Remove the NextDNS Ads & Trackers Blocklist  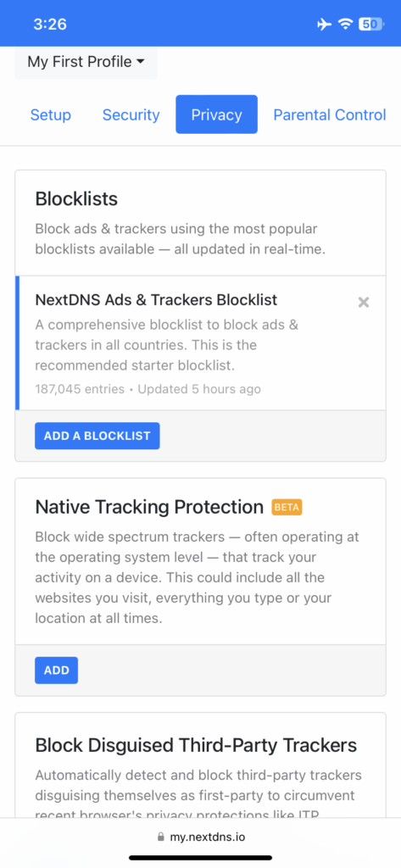tap(364, 303)
